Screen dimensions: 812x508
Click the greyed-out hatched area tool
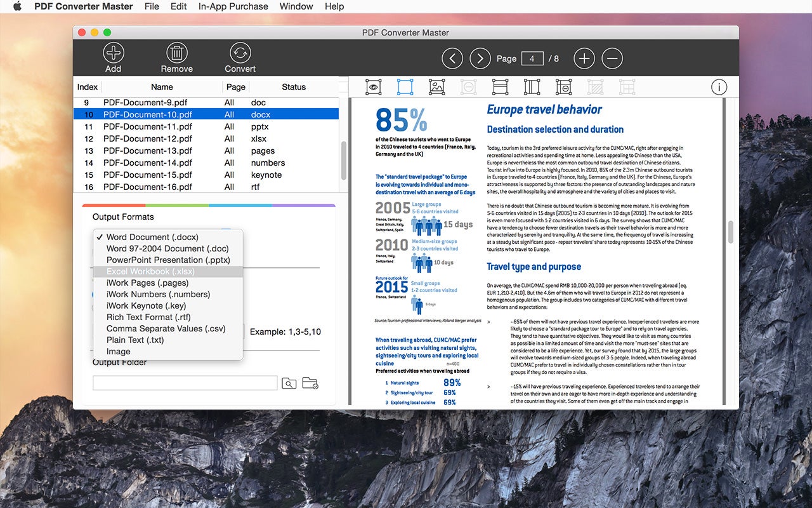point(595,87)
